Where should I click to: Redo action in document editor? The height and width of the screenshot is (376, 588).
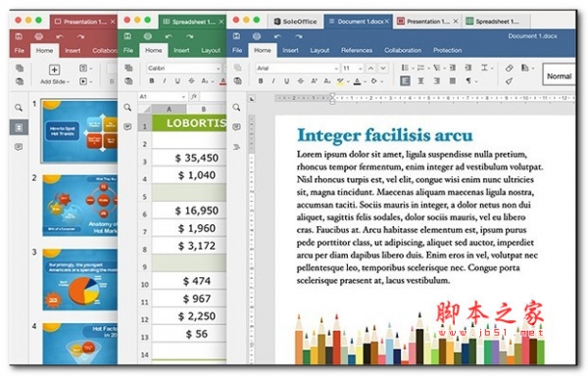(x=299, y=36)
